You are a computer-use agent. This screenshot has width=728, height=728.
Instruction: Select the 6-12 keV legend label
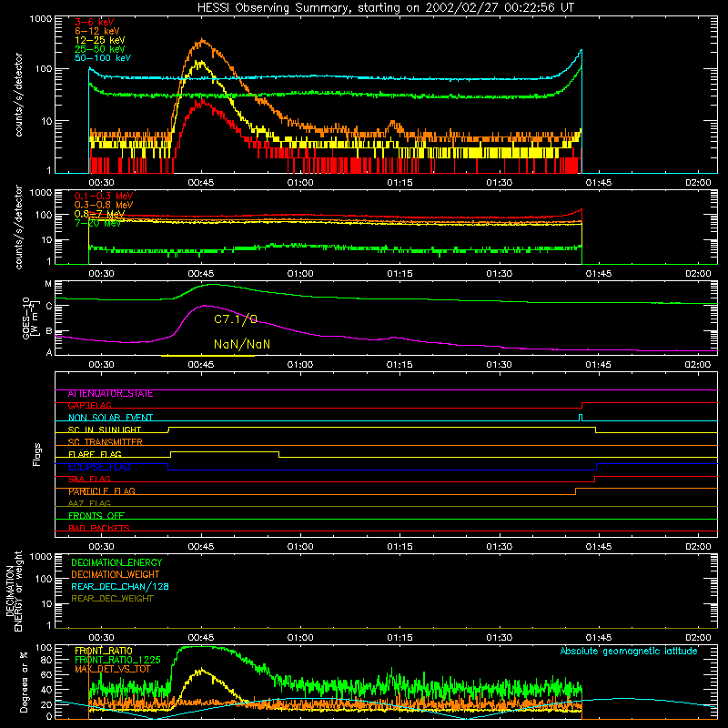point(96,31)
